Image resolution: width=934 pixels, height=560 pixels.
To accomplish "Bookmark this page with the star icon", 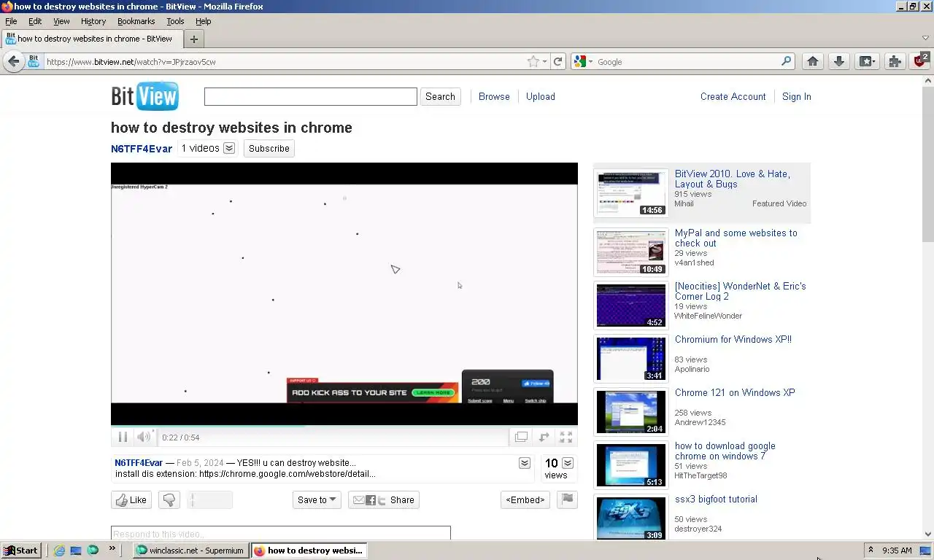I will click(533, 62).
